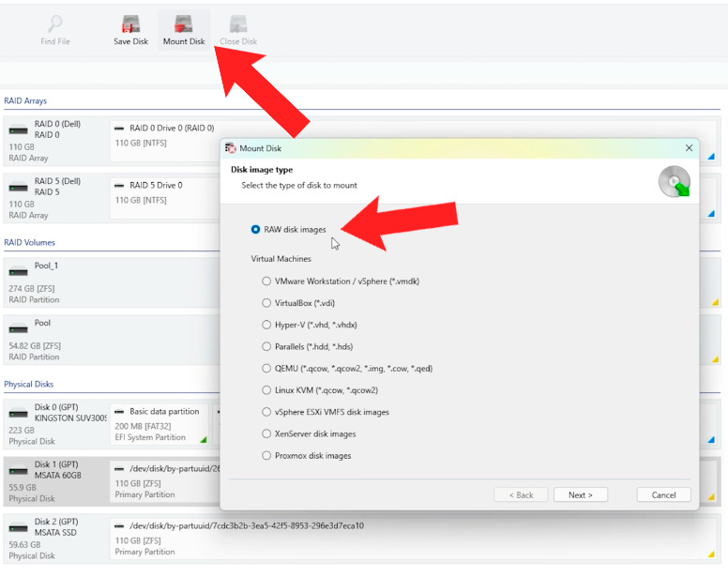
Task: Close the Mount Disk dialog with X
Action: point(689,148)
